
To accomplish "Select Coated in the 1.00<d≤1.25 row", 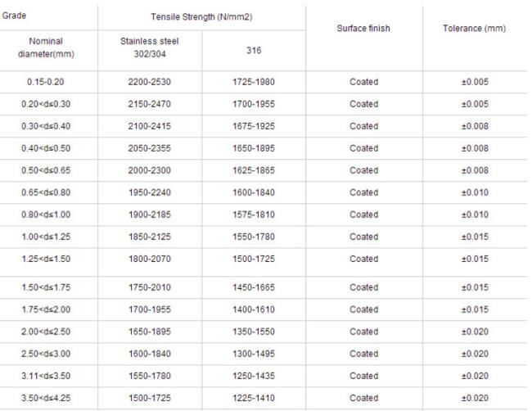I will [363, 237].
